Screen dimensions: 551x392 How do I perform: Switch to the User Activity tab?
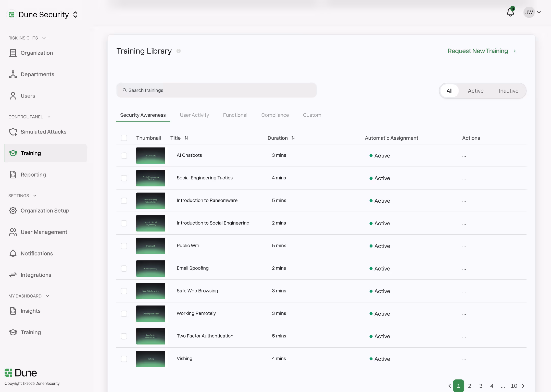[194, 115]
